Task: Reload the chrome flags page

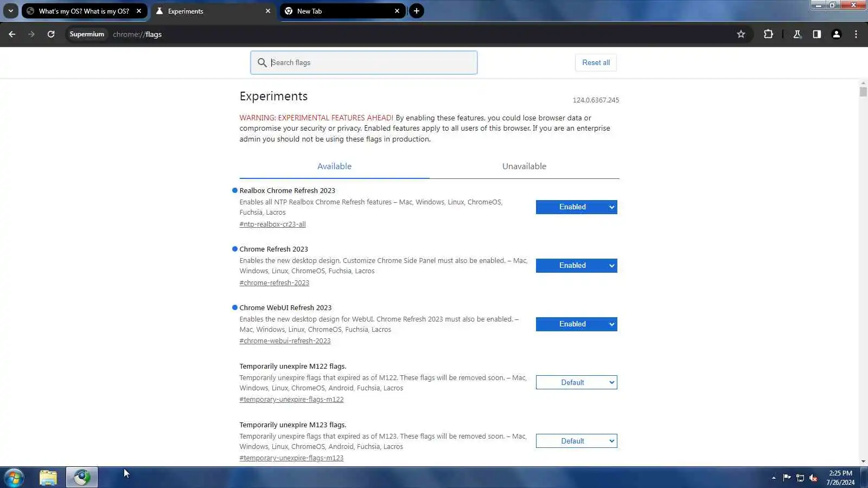Action: click(x=51, y=34)
